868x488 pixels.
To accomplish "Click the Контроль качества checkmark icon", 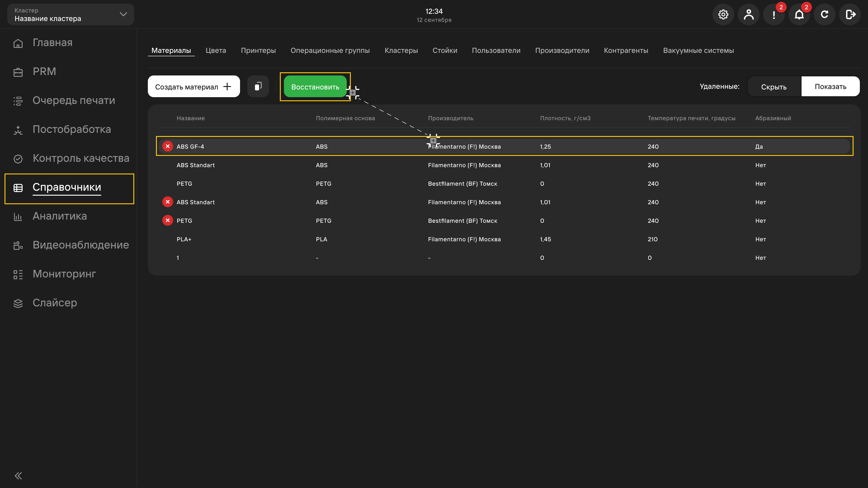I will pos(18,159).
